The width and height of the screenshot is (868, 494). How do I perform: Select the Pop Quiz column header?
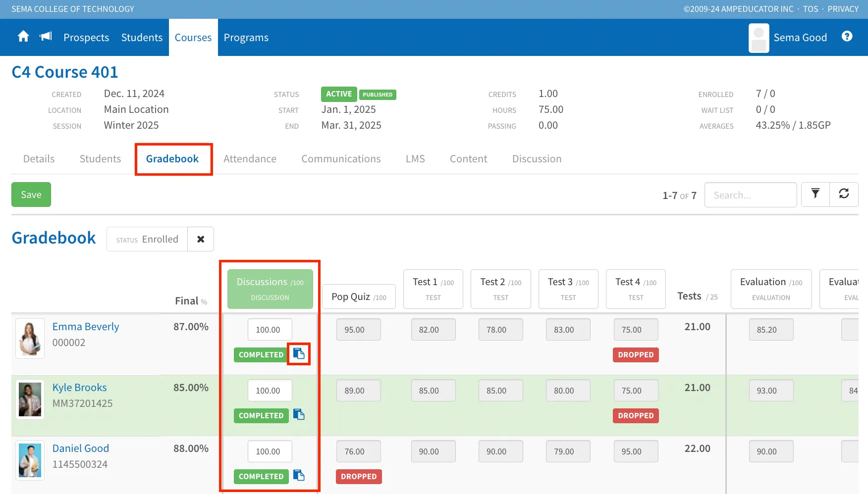point(359,296)
